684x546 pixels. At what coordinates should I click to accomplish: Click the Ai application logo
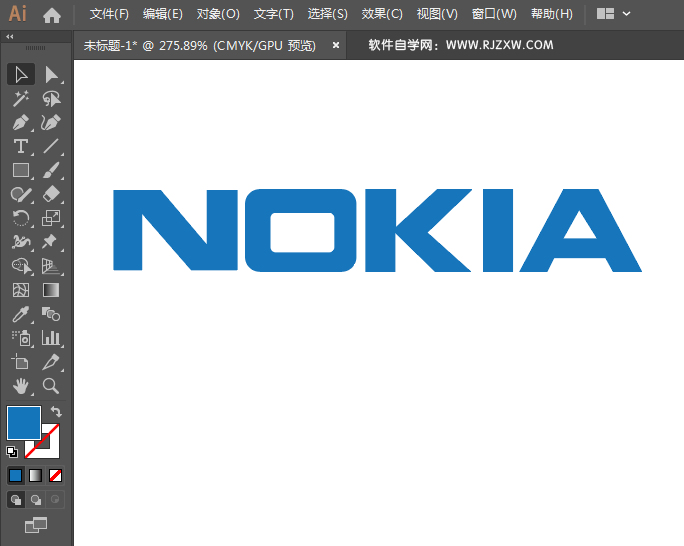[x=17, y=14]
